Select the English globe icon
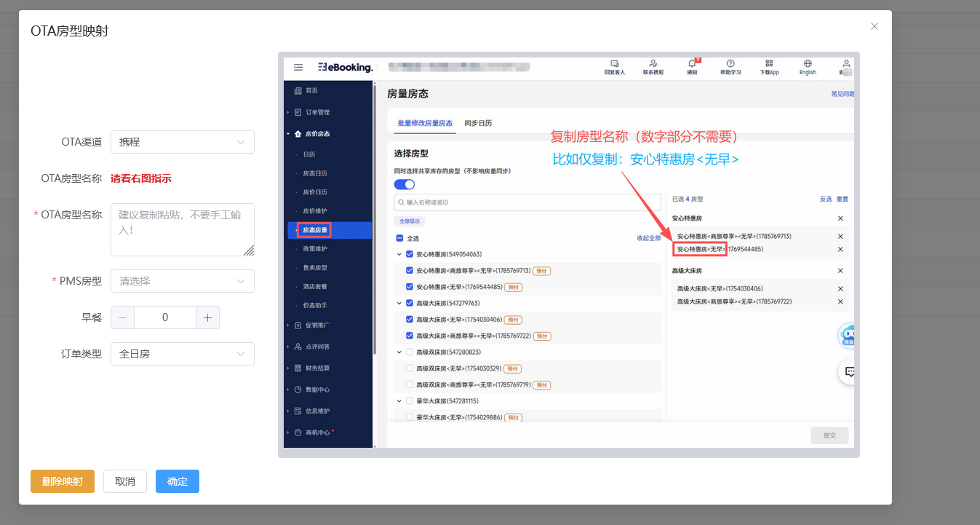Viewport: 980px width, 525px height. click(808, 63)
